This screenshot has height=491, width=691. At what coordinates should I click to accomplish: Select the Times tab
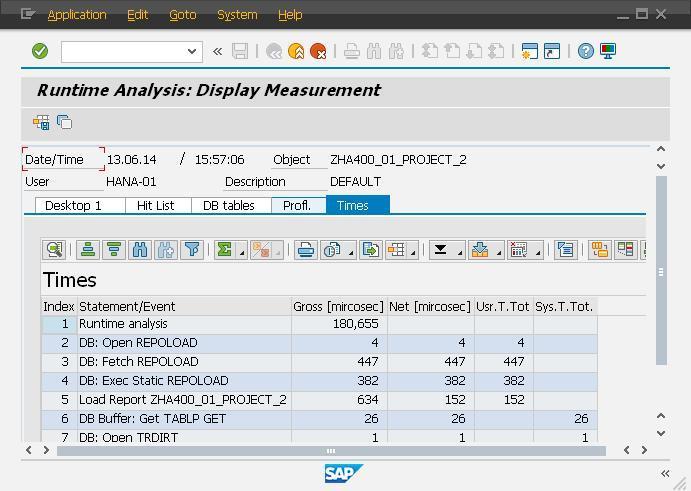pyautogui.click(x=357, y=205)
